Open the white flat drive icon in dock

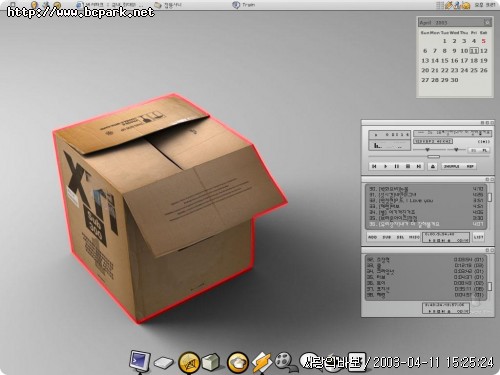point(164,363)
